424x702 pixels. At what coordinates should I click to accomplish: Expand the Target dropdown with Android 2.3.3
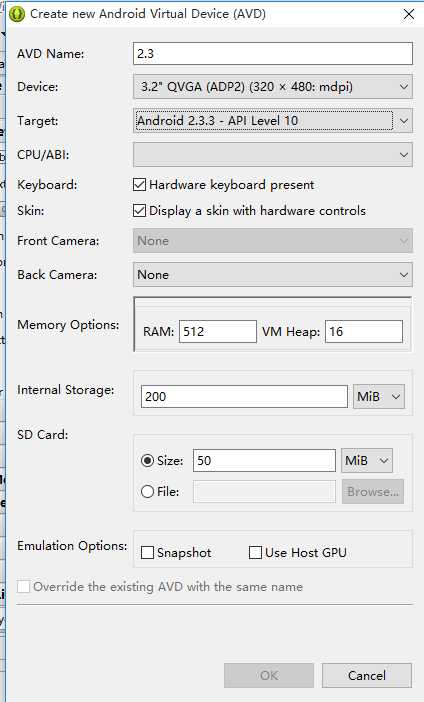[x=273, y=120]
